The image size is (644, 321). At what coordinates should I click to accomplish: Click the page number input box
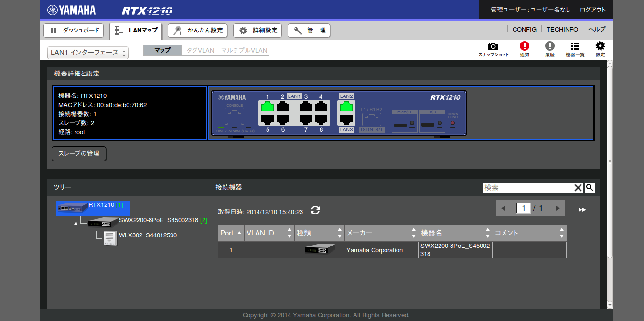pos(524,208)
